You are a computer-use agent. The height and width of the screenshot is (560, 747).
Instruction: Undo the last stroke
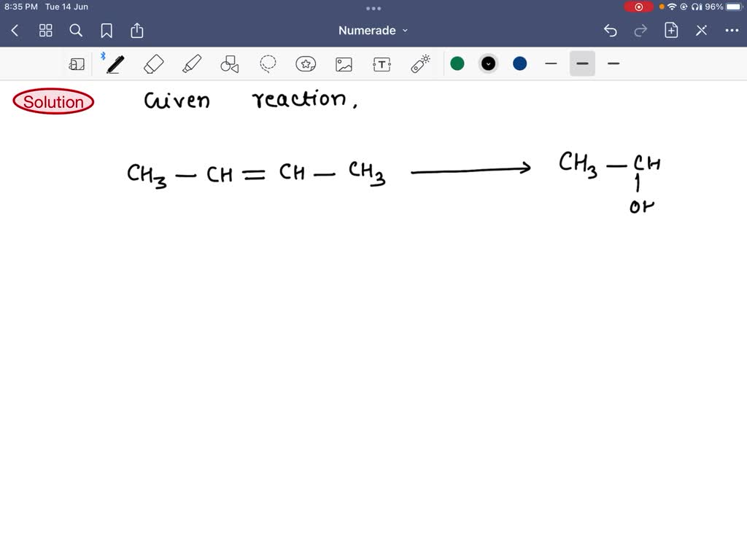[611, 31]
